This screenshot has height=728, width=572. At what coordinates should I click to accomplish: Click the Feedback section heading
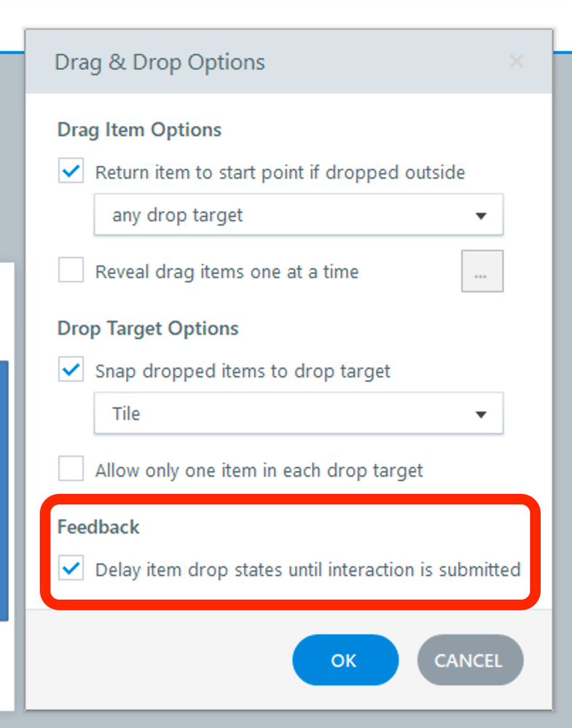[x=98, y=527]
